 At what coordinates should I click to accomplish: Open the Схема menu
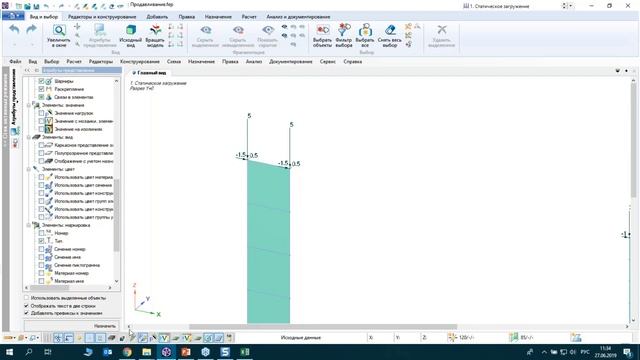pyautogui.click(x=174, y=62)
